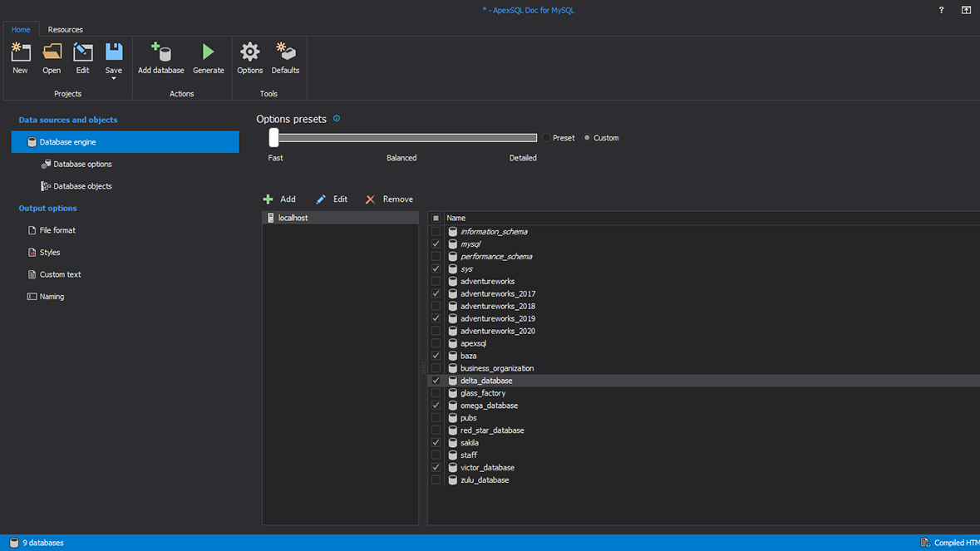This screenshot has height=551, width=980.
Task: Click the Edit button above server list
Action: click(331, 199)
